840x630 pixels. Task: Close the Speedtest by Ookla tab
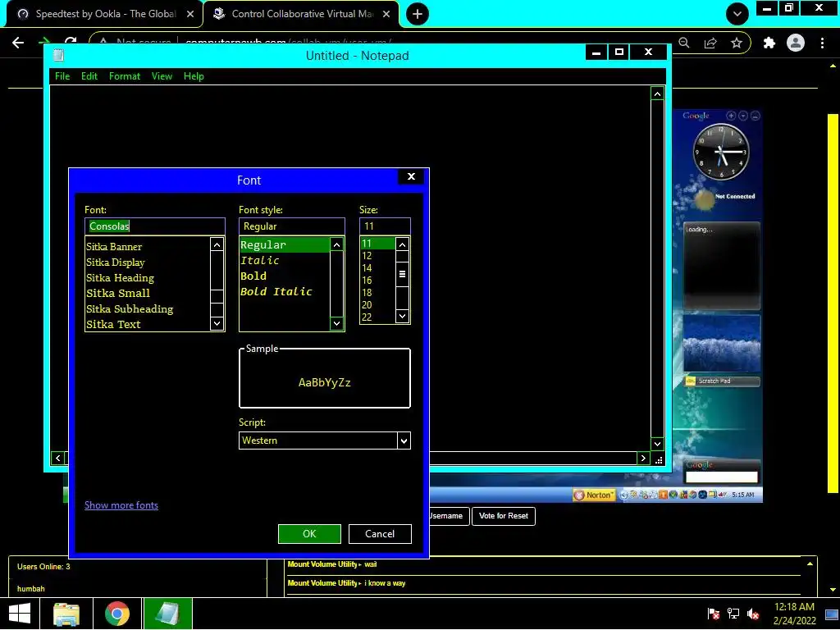190,14
